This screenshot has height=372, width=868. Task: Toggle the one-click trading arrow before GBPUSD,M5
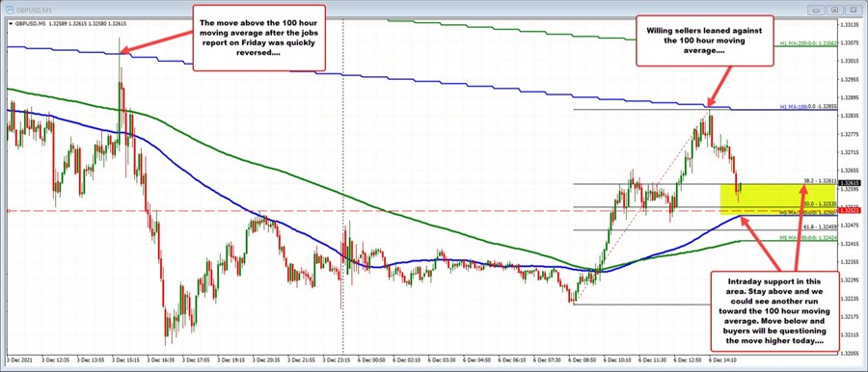coord(11,24)
